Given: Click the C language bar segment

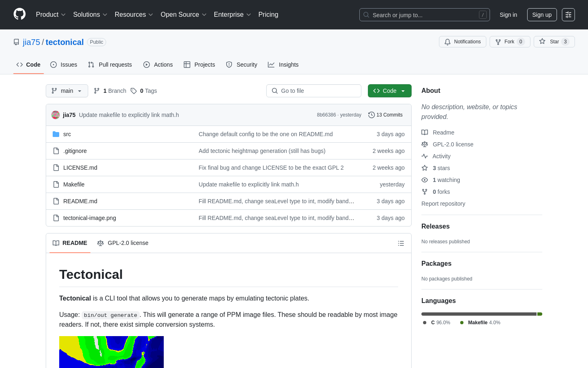Looking at the screenshot, I should click(x=479, y=314).
